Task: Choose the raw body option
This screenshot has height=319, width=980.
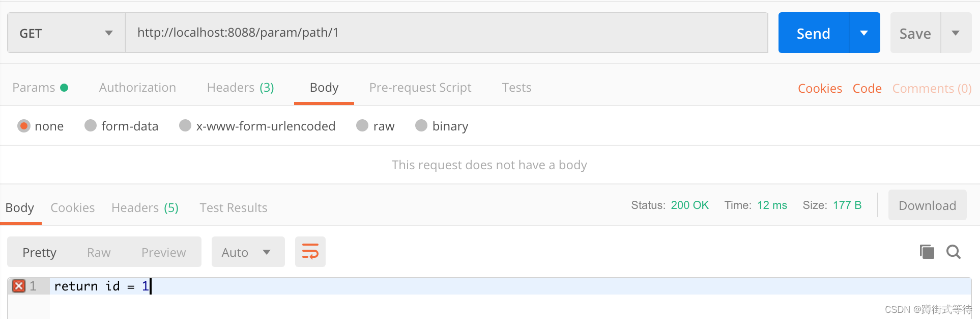Action: tap(362, 126)
